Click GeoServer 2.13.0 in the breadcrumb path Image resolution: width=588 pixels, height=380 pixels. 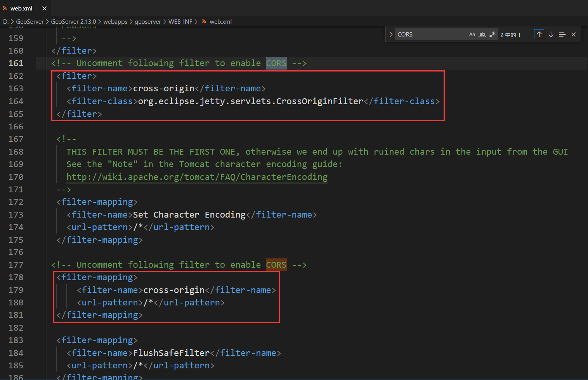[x=73, y=21]
